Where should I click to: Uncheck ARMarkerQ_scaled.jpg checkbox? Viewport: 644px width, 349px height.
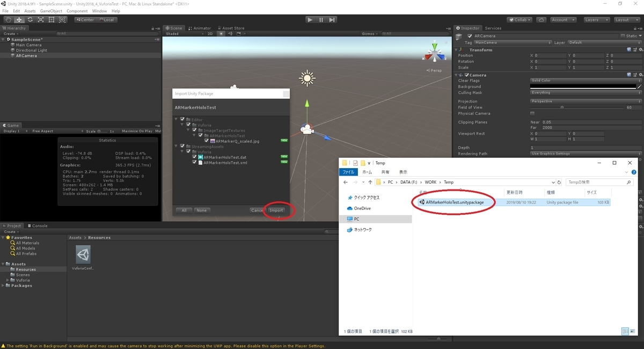point(207,141)
